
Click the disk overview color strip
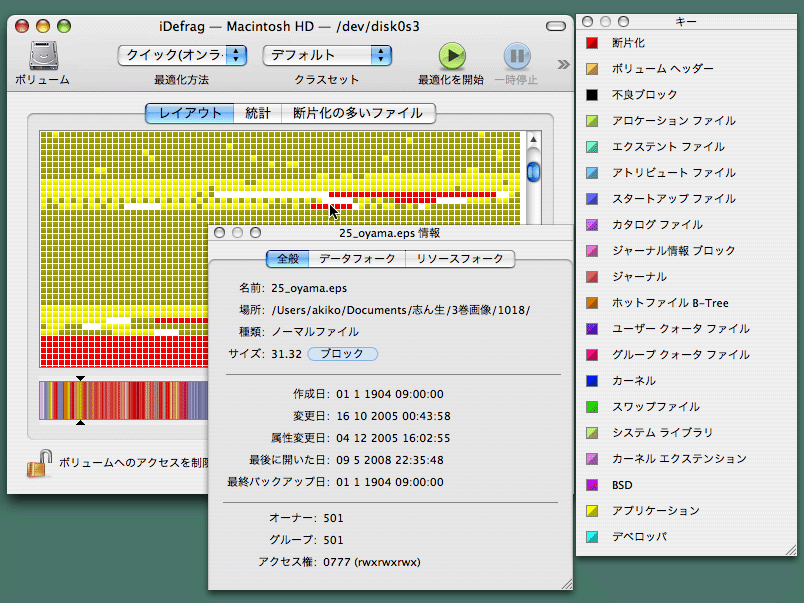(124, 400)
